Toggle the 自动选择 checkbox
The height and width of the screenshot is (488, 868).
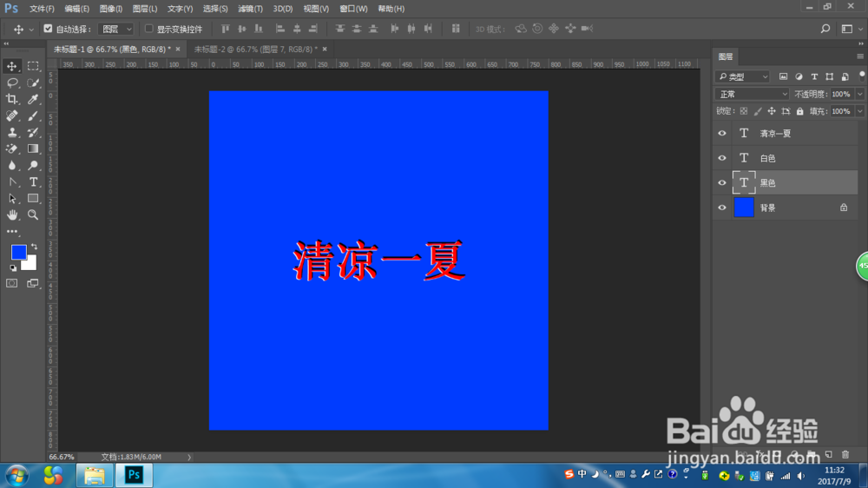(48, 29)
